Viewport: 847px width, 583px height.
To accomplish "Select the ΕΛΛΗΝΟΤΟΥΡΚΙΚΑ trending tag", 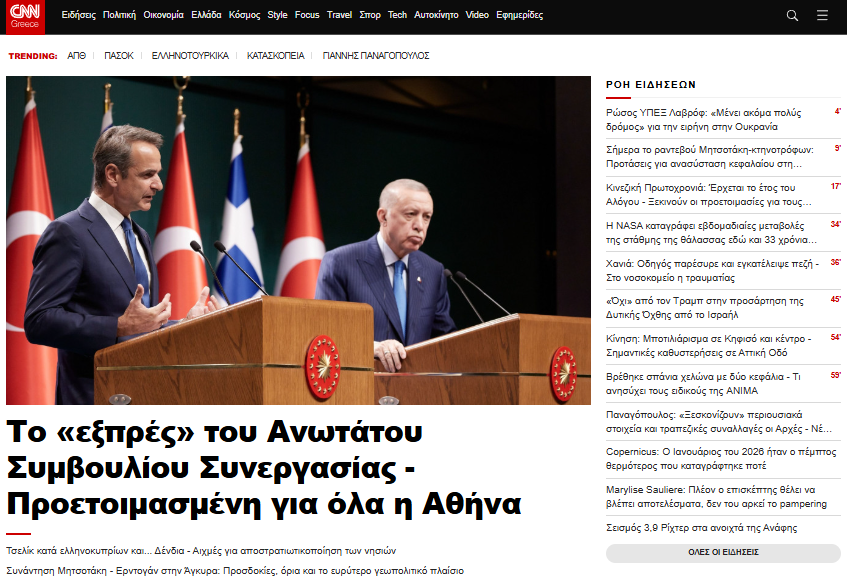I will click(x=190, y=56).
